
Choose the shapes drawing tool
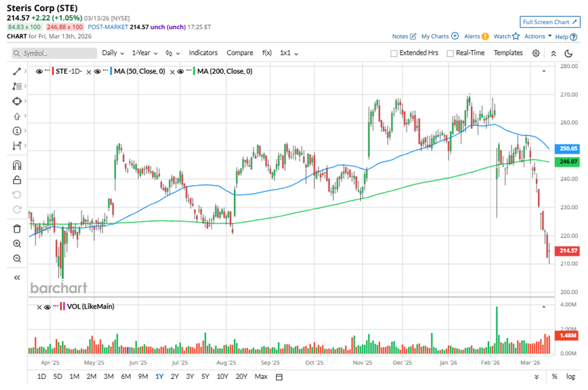click(17, 102)
